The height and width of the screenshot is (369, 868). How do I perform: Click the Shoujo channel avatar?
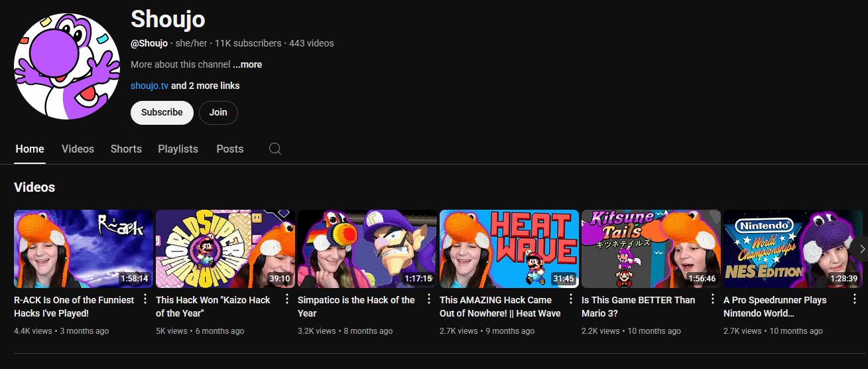tap(66, 66)
